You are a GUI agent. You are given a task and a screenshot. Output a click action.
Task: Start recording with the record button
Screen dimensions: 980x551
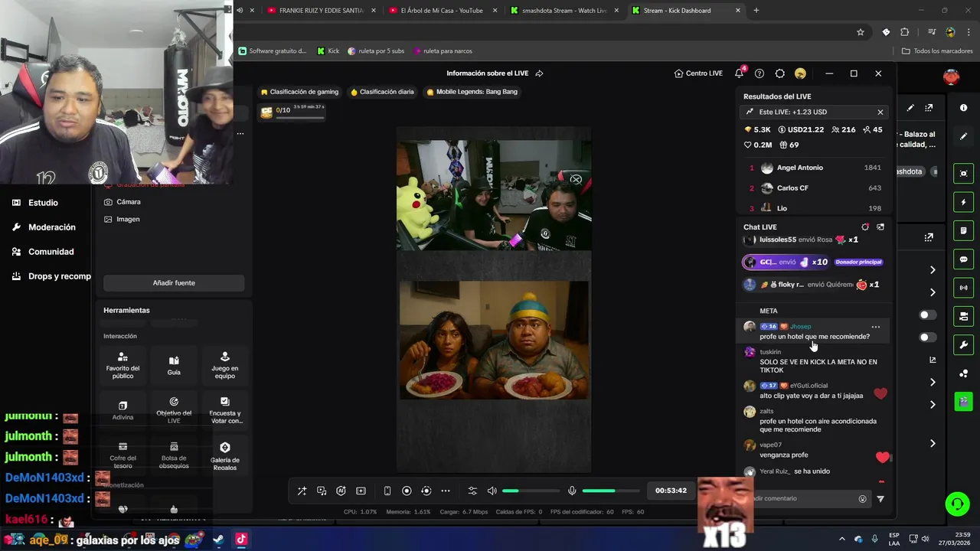(x=407, y=491)
